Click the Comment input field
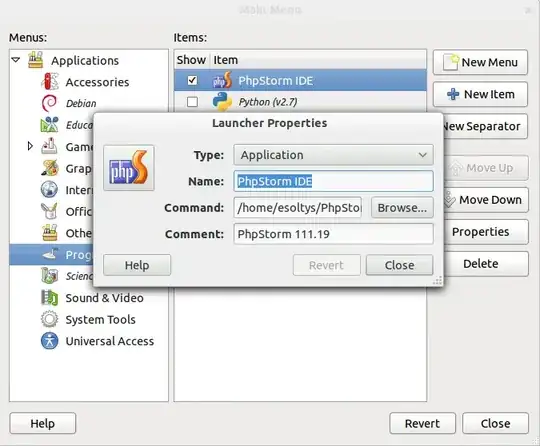540x446 pixels. pos(333,234)
